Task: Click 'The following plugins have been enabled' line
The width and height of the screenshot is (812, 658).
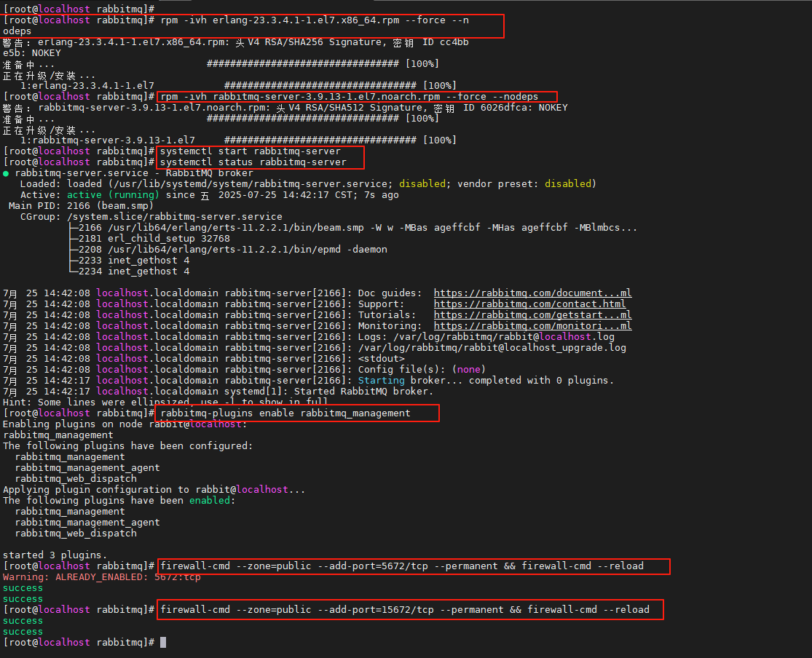Action: click(x=119, y=501)
